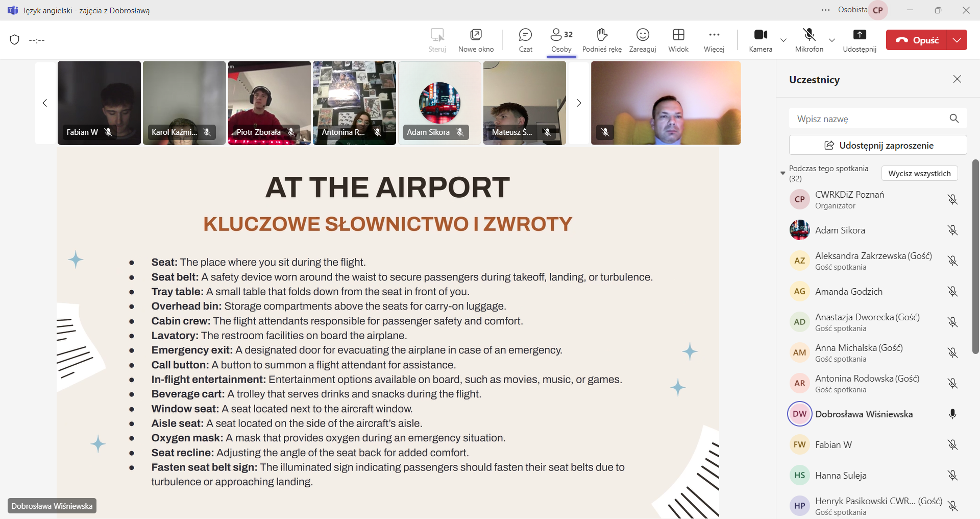Click the Teams app logo icon
The width and height of the screenshot is (980, 519).
13,10
